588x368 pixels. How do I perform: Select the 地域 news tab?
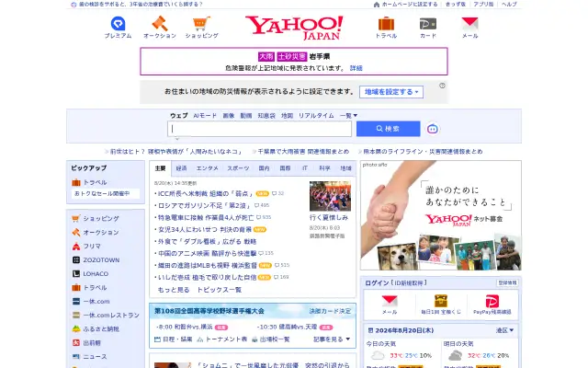click(345, 168)
